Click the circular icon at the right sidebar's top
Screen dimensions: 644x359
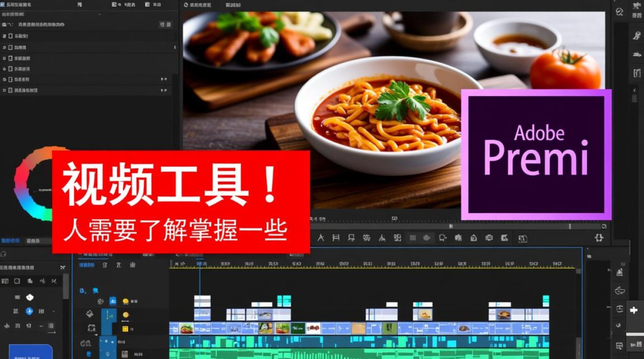coord(620,11)
